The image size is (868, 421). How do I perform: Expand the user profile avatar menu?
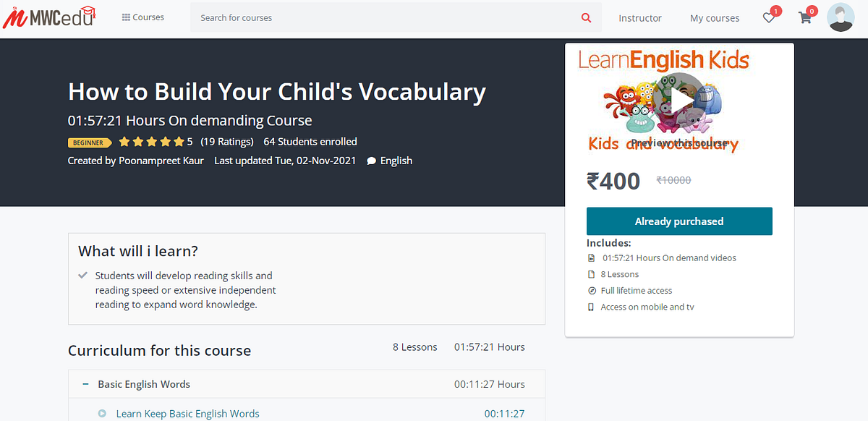point(841,17)
